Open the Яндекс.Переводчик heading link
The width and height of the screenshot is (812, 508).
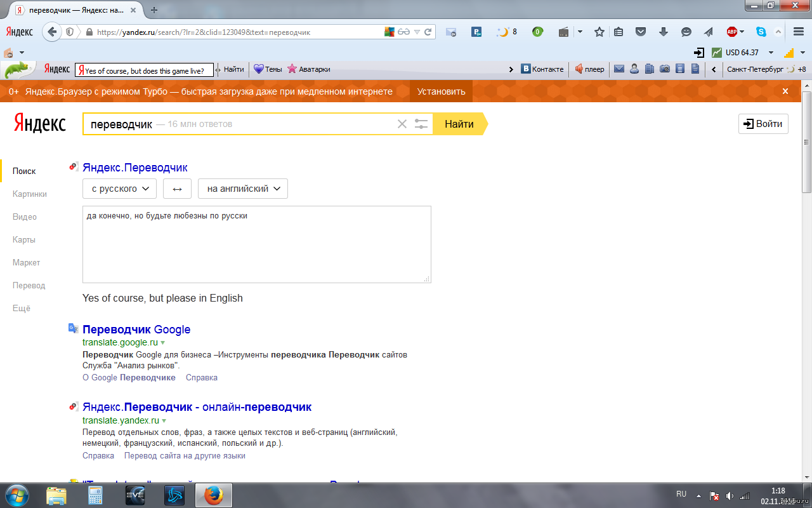[135, 168]
